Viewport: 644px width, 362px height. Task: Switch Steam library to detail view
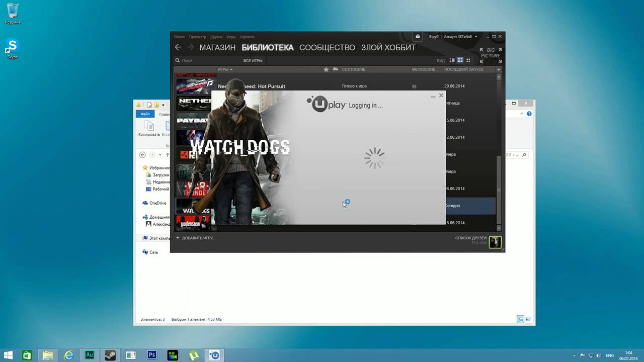pyautogui.click(x=452, y=60)
